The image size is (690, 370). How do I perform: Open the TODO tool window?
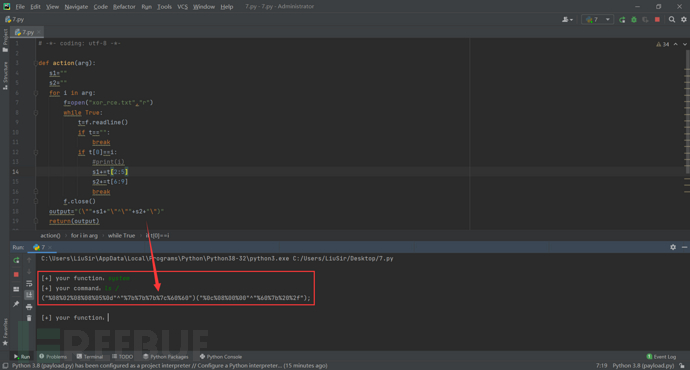point(122,356)
